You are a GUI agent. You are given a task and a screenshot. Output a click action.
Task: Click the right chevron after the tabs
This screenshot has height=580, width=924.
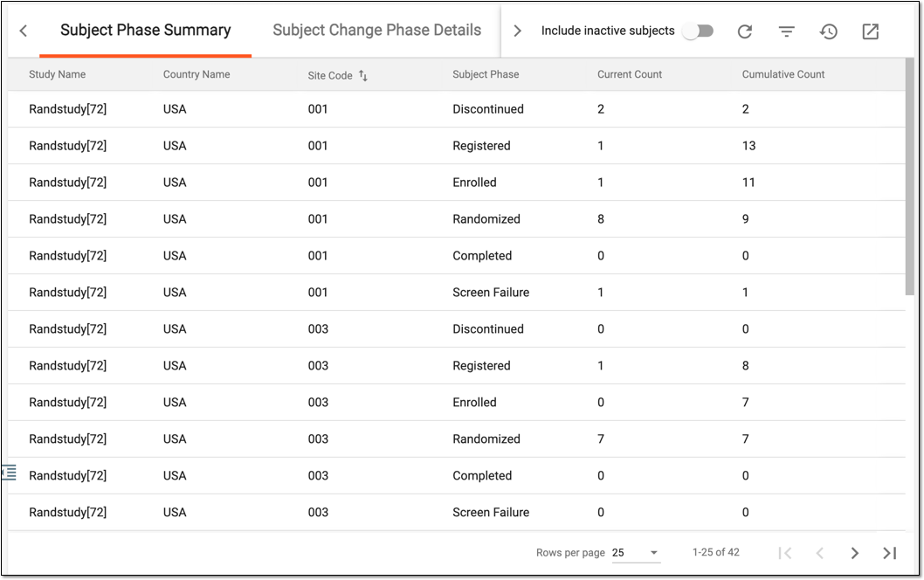[x=517, y=31]
